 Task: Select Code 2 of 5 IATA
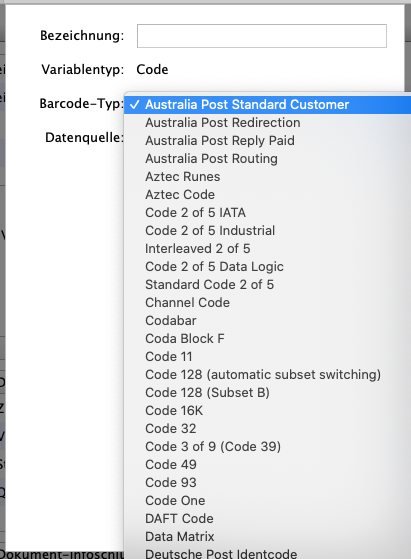[267, 212]
